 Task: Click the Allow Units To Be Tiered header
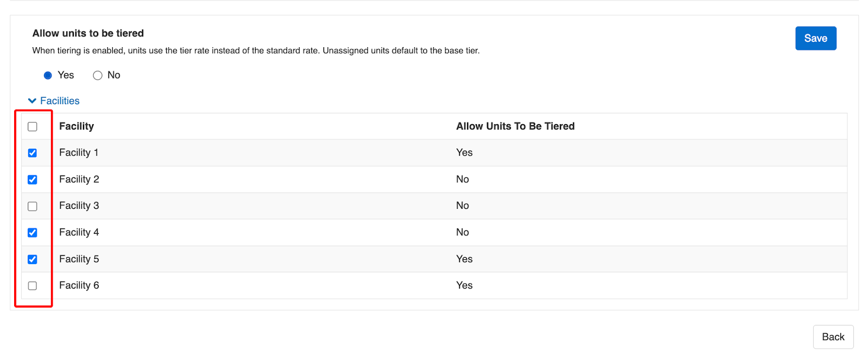click(x=515, y=126)
